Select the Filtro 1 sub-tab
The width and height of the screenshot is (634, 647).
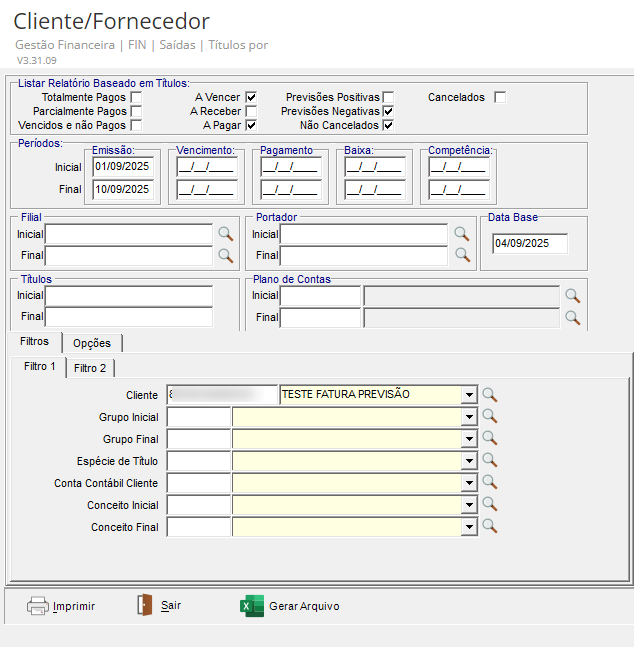(x=39, y=366)
